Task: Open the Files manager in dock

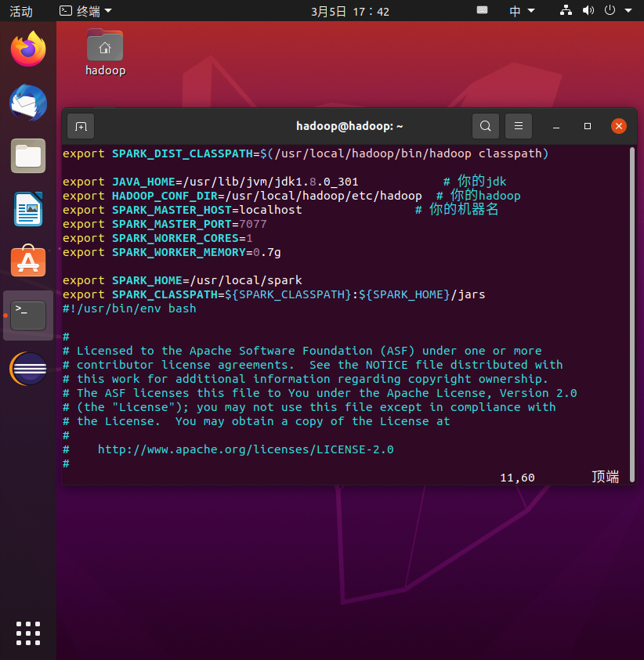Action: coord(28,156)
